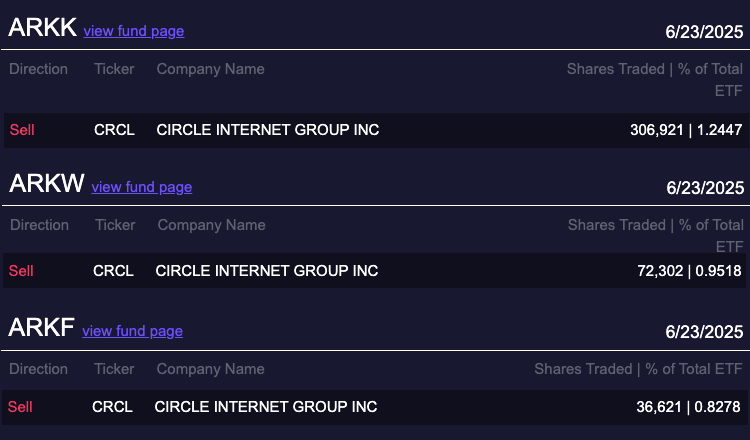Click the ARKW fund heading
Image resolution: width=750 pixels, height=440 pixels.
pos(46,184)
